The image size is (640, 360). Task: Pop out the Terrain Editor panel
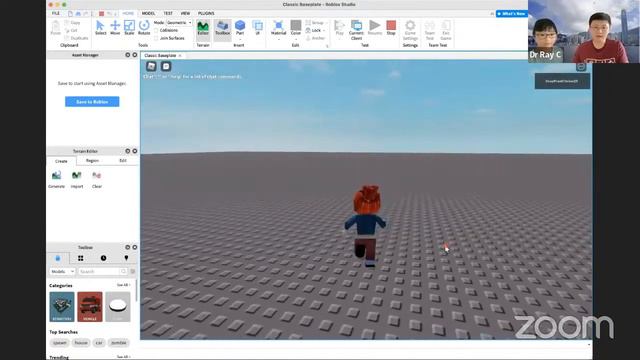[128, 151]
